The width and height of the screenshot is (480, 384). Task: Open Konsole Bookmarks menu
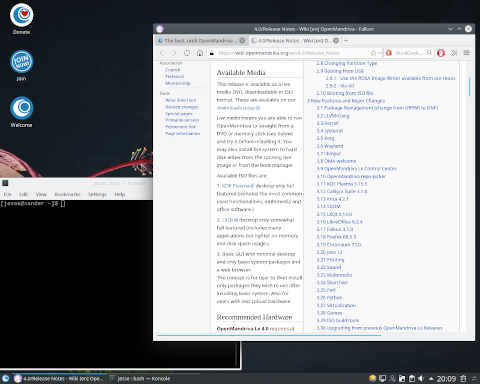pyautogui.click(x=67, y=194)
